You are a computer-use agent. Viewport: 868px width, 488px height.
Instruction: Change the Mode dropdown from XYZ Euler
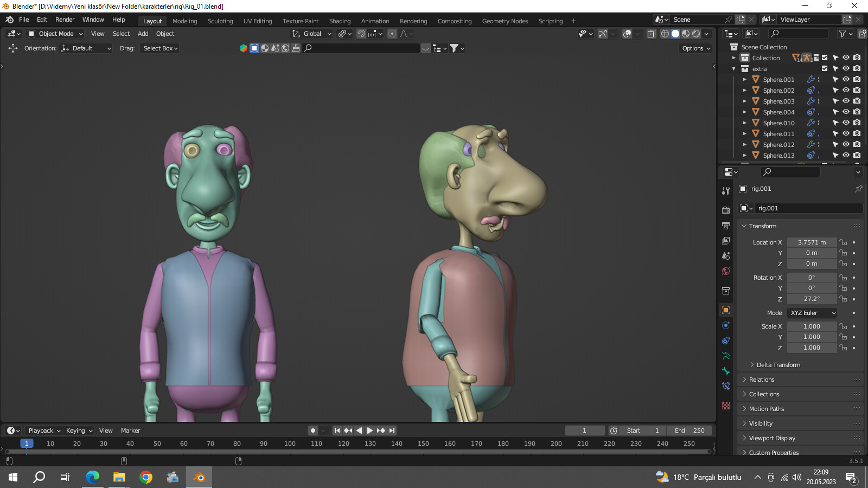812,313
